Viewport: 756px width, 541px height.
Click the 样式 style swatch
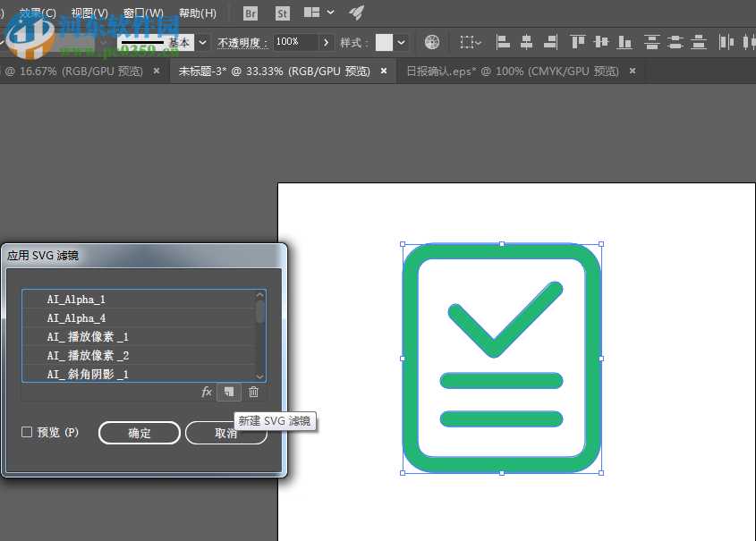[x=384, y=42]
